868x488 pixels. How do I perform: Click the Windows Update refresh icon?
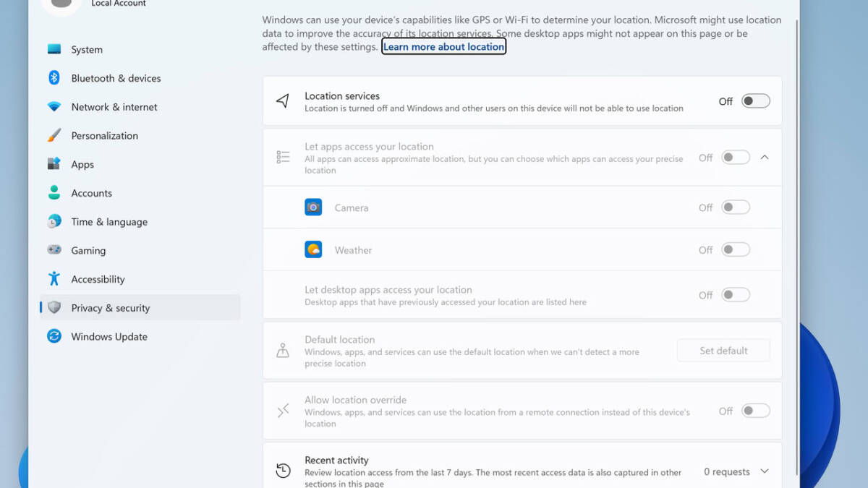pos(54,336)
